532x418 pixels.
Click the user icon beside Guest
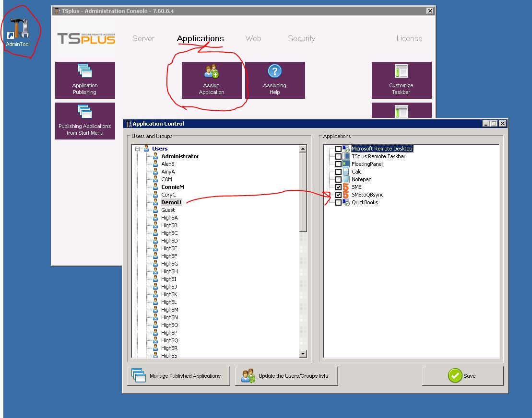point(155,210)
